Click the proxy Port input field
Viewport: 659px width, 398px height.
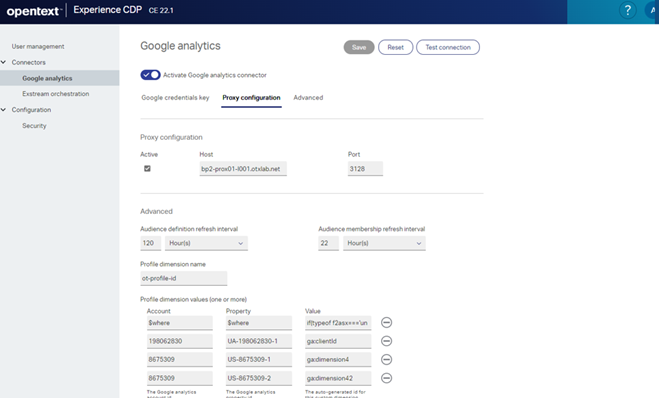365,169
